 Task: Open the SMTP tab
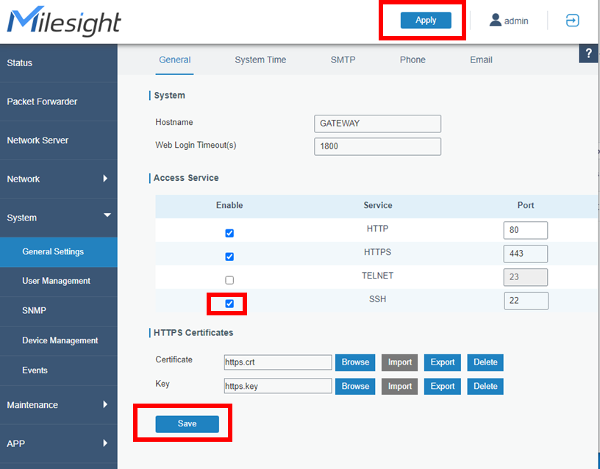pyautogui.click(x=342, y=60)
